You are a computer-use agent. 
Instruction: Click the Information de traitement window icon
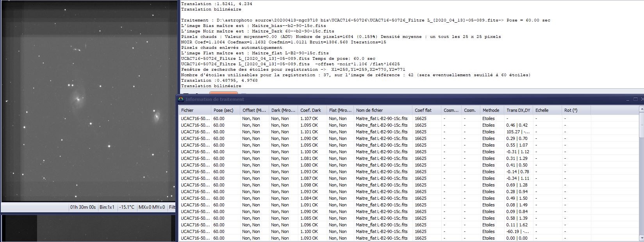(x=181, y=99)
